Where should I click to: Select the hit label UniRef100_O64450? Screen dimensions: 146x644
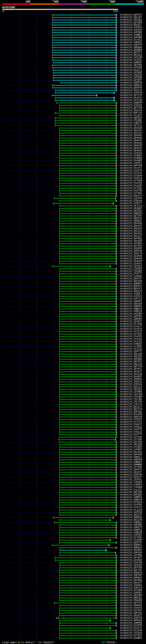coord(131,135)
